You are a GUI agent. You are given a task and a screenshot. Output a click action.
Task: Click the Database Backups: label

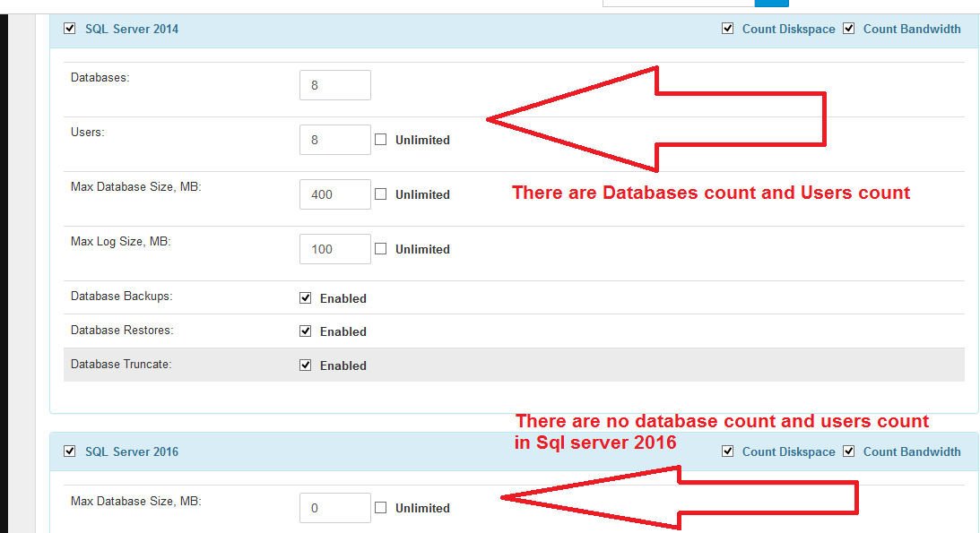click(121, 296)
